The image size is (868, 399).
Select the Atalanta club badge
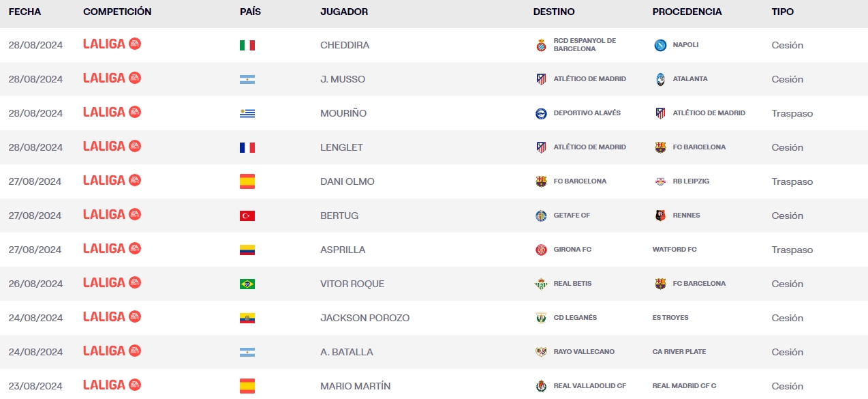pos(660,79)
